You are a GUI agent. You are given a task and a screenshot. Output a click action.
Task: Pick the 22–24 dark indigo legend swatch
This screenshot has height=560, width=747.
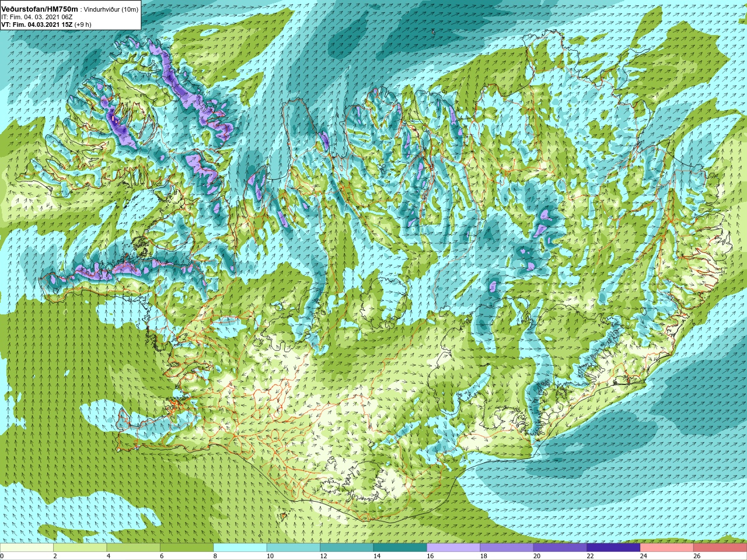[613, 548]
